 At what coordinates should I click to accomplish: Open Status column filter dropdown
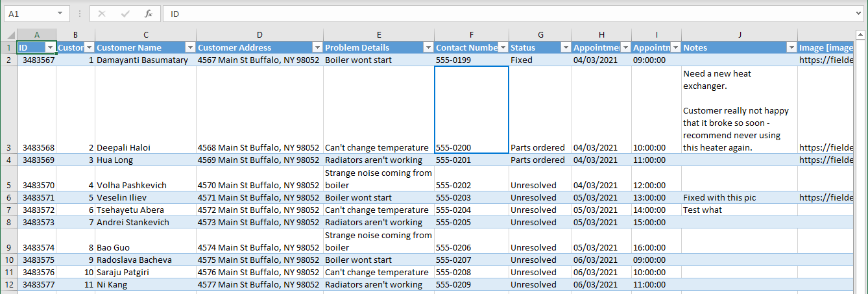tap(566, 47)
